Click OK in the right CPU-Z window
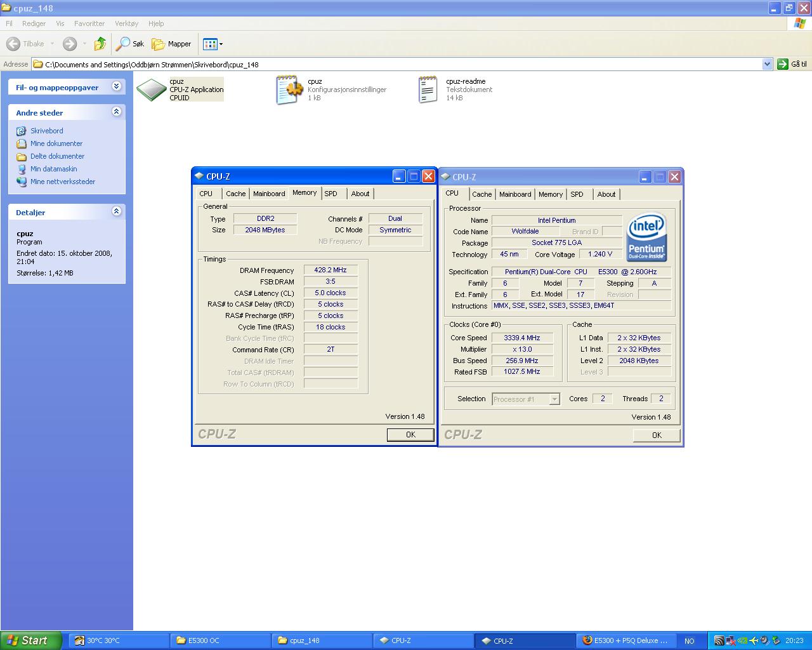 pyautogui.click(x=657, y=435)
